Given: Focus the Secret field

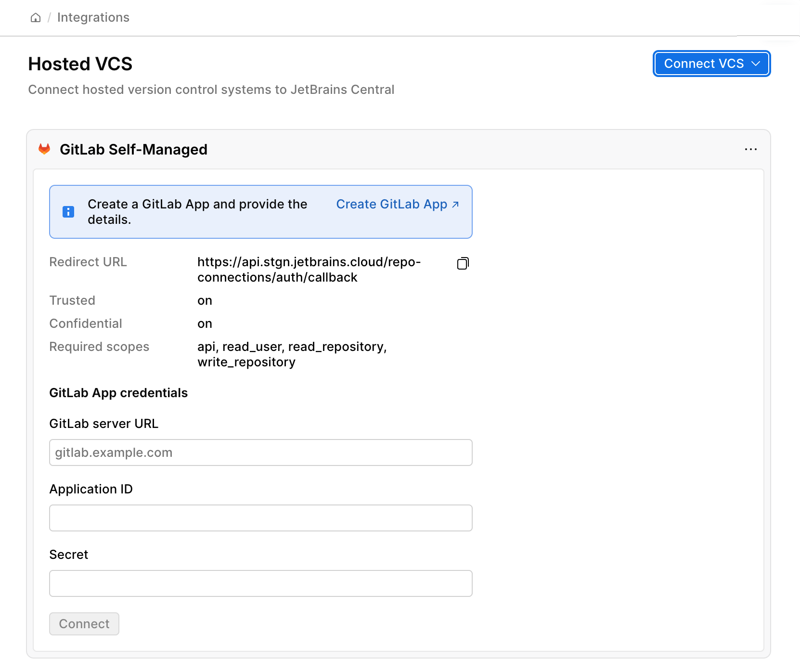Looking at the screenshot, I should 261,583.
